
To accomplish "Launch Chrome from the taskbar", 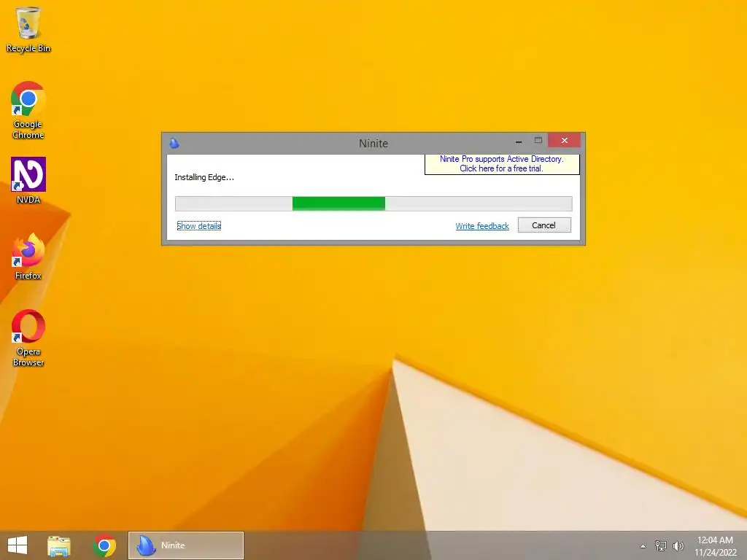I will (x=104, y=545).
